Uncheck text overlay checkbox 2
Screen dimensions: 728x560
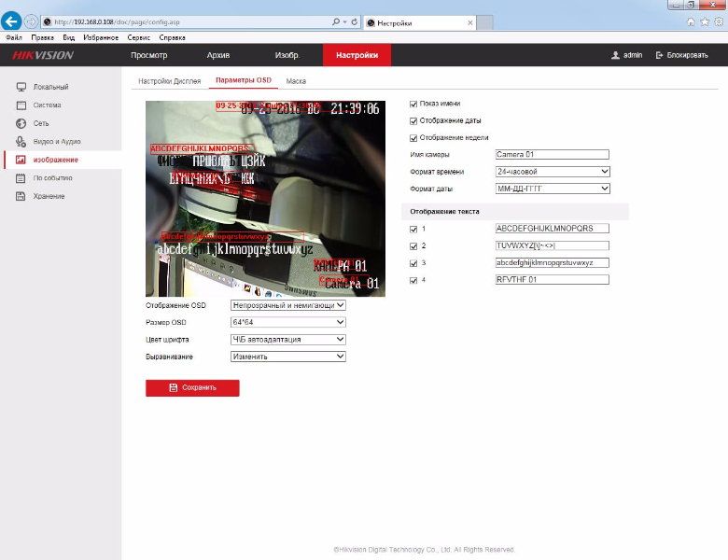413,246
